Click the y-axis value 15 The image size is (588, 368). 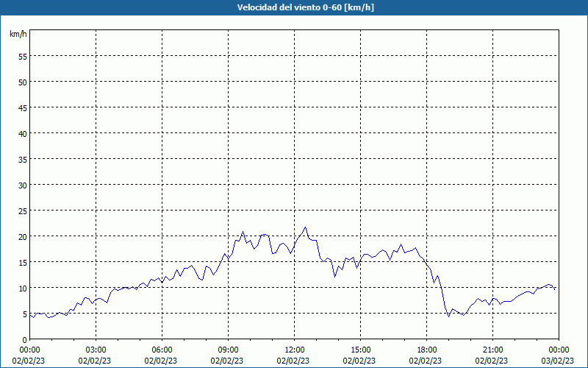[x=23, y=262]
